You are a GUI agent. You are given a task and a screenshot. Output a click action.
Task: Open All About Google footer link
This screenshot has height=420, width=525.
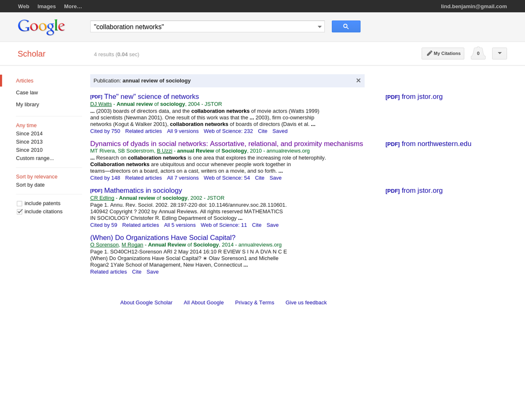coord(203,303)
